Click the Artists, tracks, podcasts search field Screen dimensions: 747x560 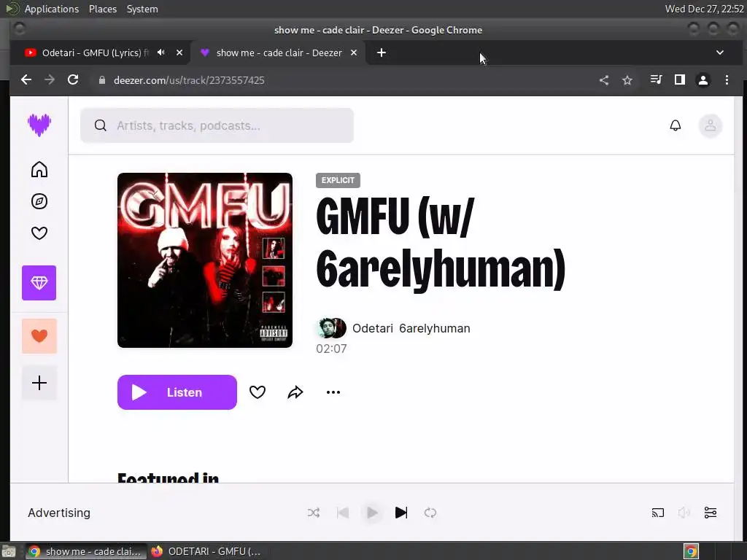[x=217, y=125]
